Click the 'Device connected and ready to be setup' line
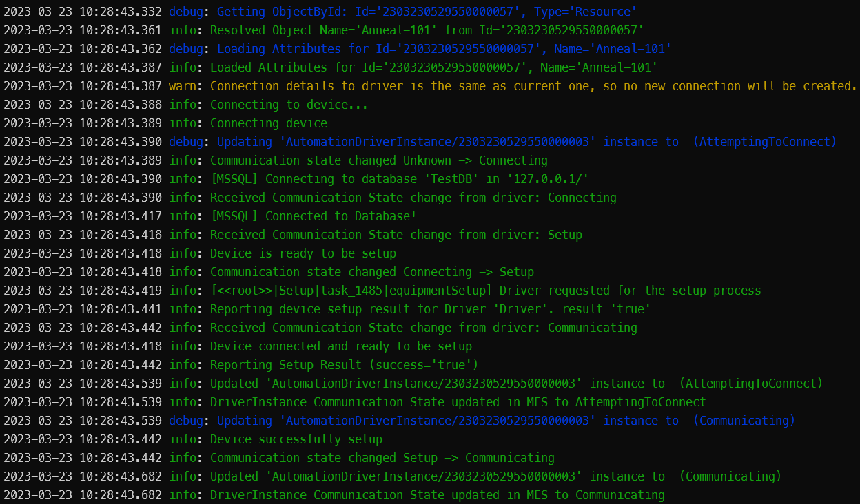 pyautogui.click(x=238, y=346)
